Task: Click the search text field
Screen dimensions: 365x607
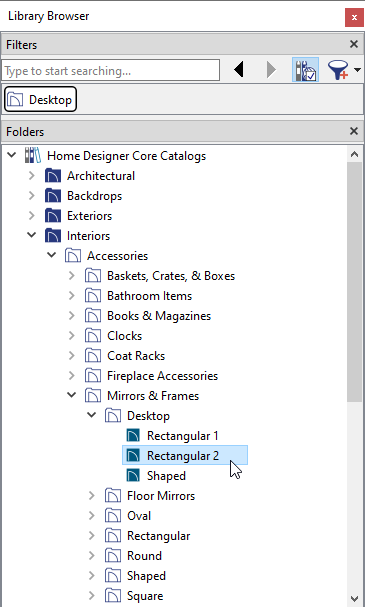Action: pyautogui.click(x=111, y=70)
